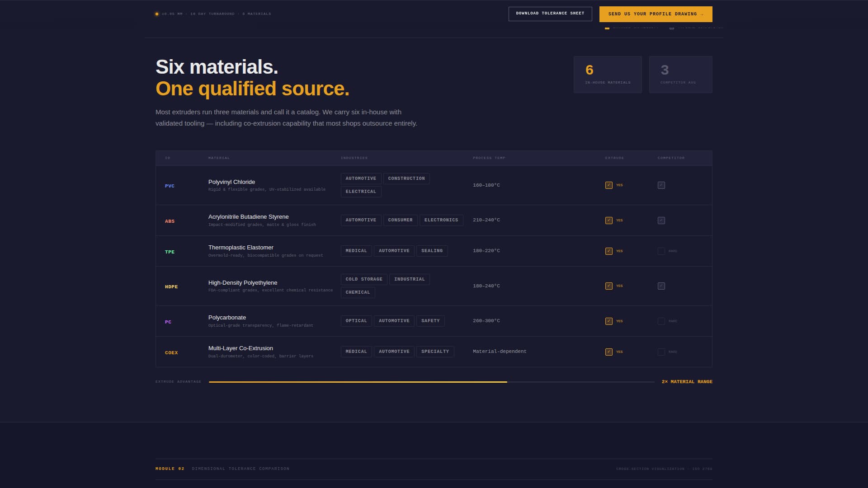This screenshot has width=868, height=488.
Task: Click the MODULE 02 footer label
Action: [x=170, y=469]
